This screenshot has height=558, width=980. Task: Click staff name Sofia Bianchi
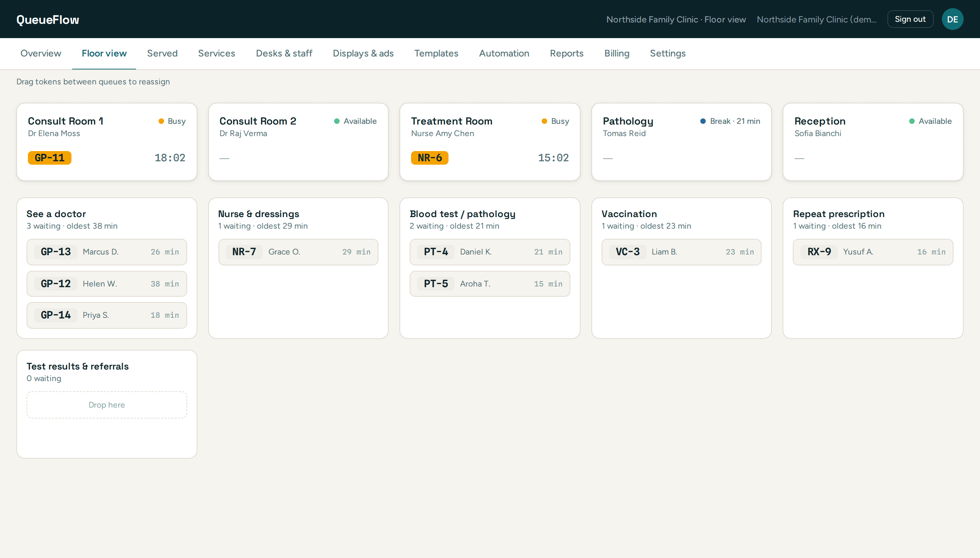click(x=817, y=133)
